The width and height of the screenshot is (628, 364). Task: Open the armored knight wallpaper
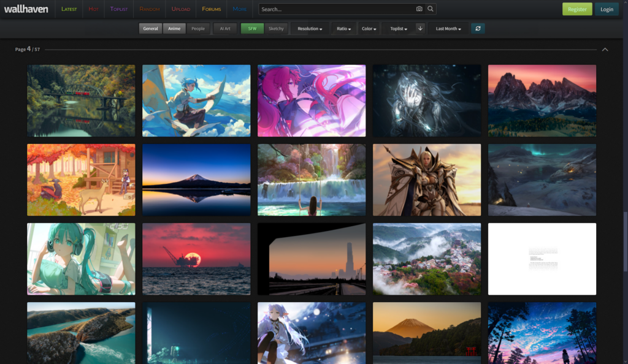(x=427, y=180)
